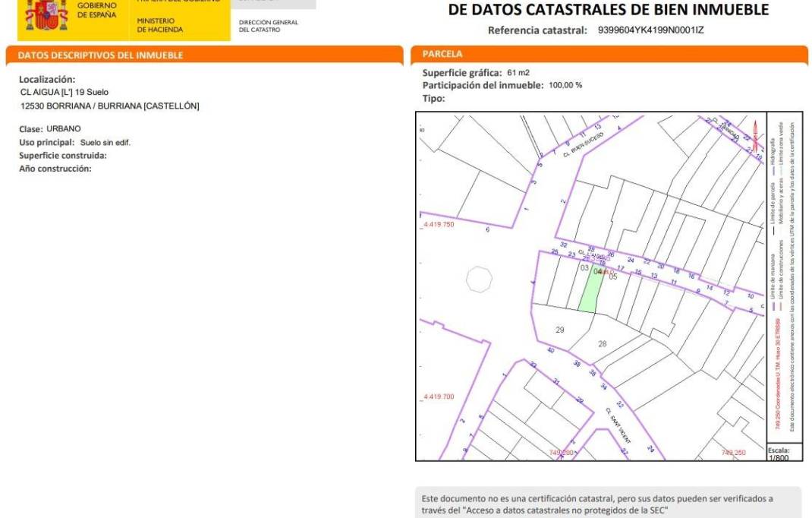
Task: Select the address 'CL AIGUA [L'] 19 Suelo'
Action: 65,93
